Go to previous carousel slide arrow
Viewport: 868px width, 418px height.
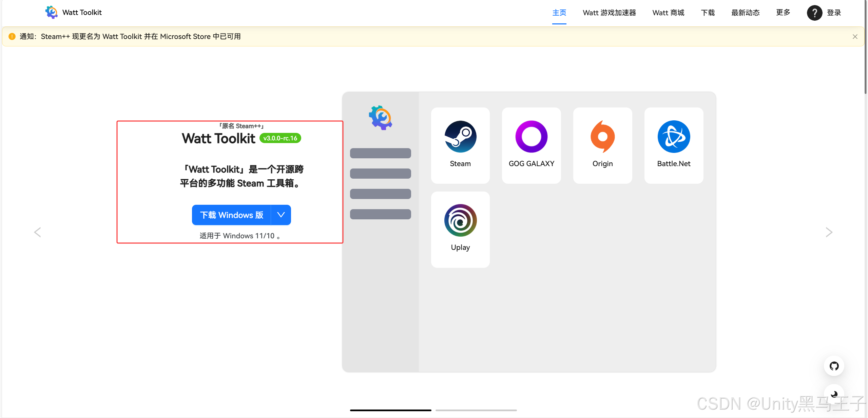coord(37,232)
